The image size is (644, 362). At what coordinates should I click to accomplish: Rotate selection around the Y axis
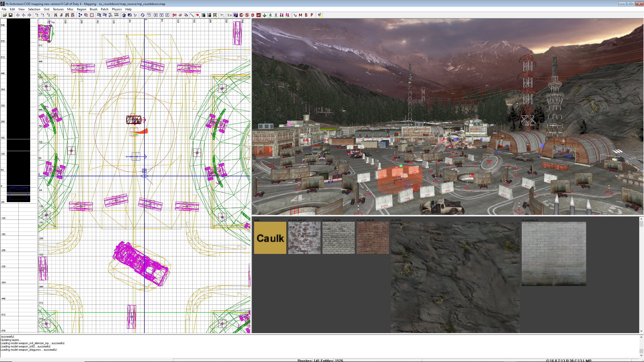[x=43, y=15]
